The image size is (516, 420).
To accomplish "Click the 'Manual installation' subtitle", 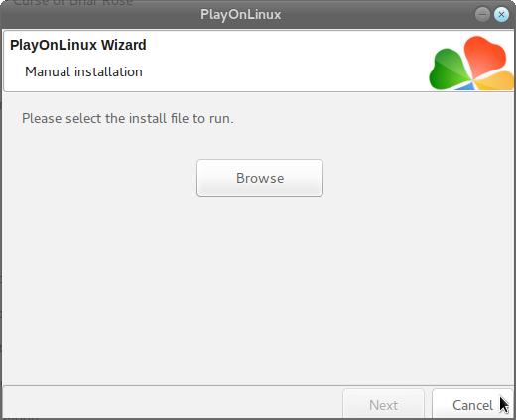I will click(x=83, y=71).
